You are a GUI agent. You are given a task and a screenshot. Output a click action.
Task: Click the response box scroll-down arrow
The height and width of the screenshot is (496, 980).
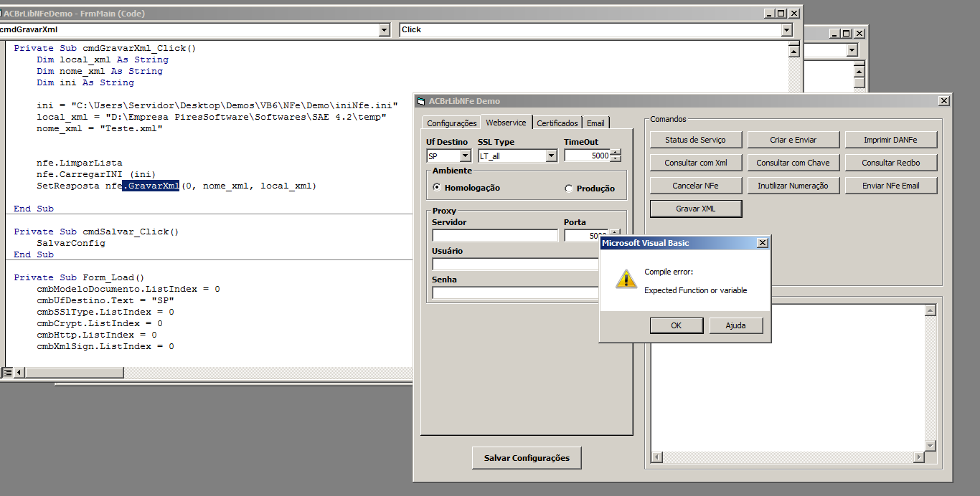(x=930, y=446)
